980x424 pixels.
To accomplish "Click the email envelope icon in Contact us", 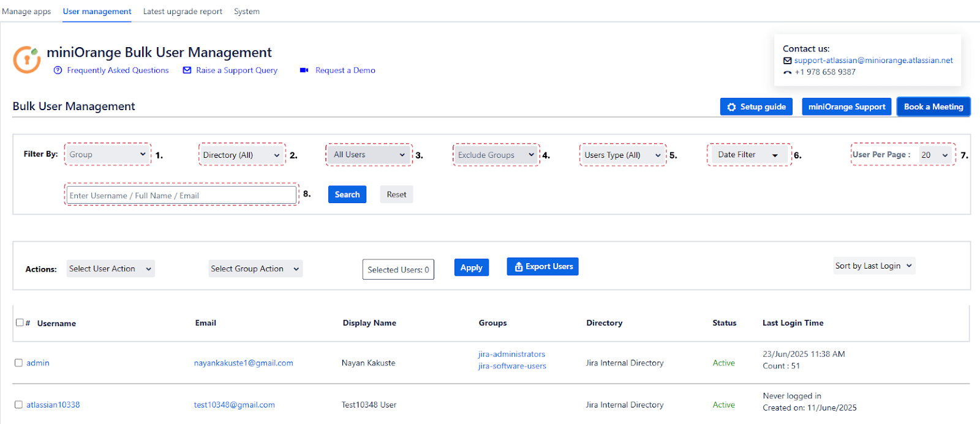I will tap(788, 61).
